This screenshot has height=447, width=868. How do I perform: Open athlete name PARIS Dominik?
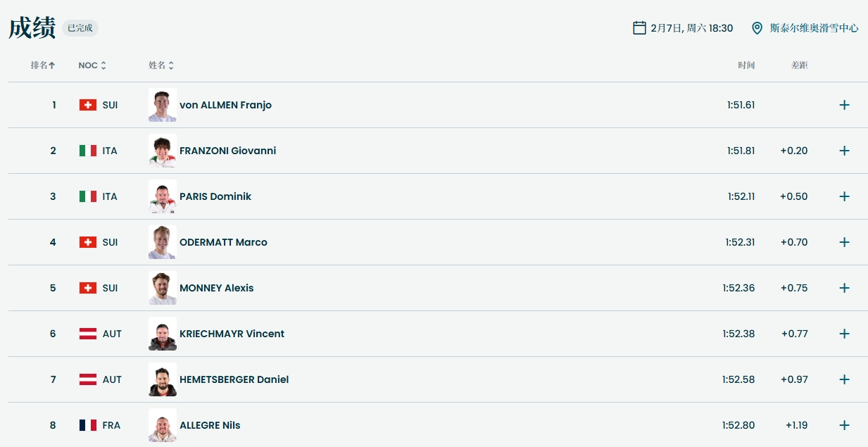[215, 196]
